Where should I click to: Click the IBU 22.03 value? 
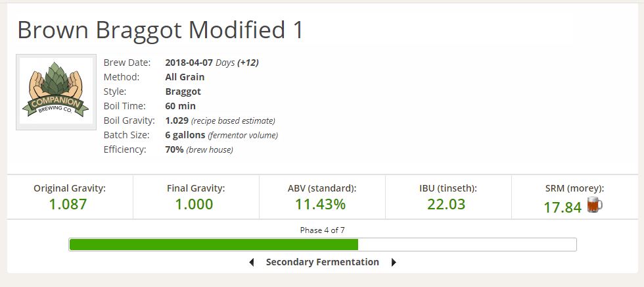point(446,204)
